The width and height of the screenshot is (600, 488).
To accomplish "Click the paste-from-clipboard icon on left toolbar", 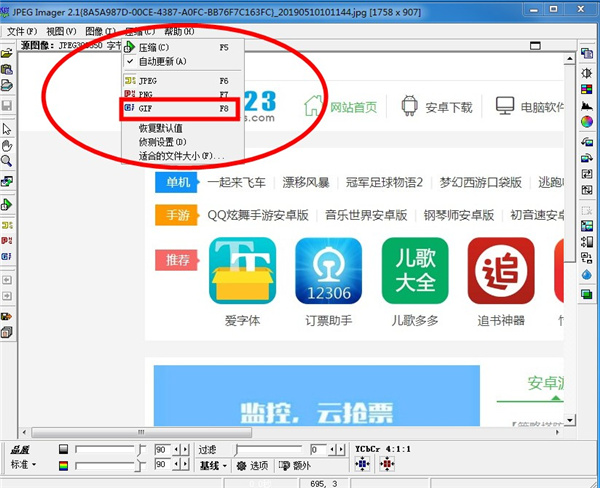I will (7, 69).
